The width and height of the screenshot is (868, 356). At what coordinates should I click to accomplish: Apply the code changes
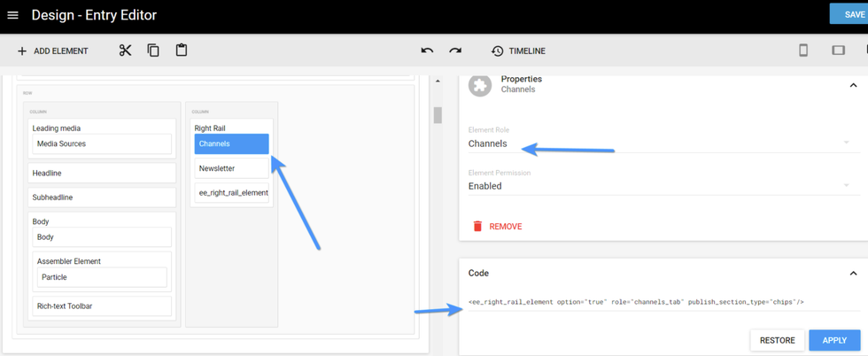[833, 340]
